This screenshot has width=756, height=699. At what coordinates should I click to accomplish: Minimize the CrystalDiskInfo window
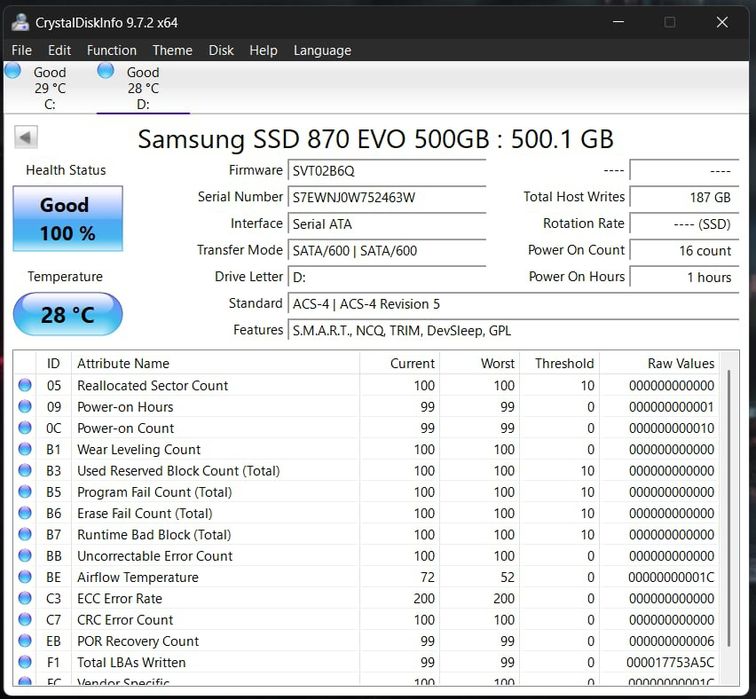coord(618,22)
